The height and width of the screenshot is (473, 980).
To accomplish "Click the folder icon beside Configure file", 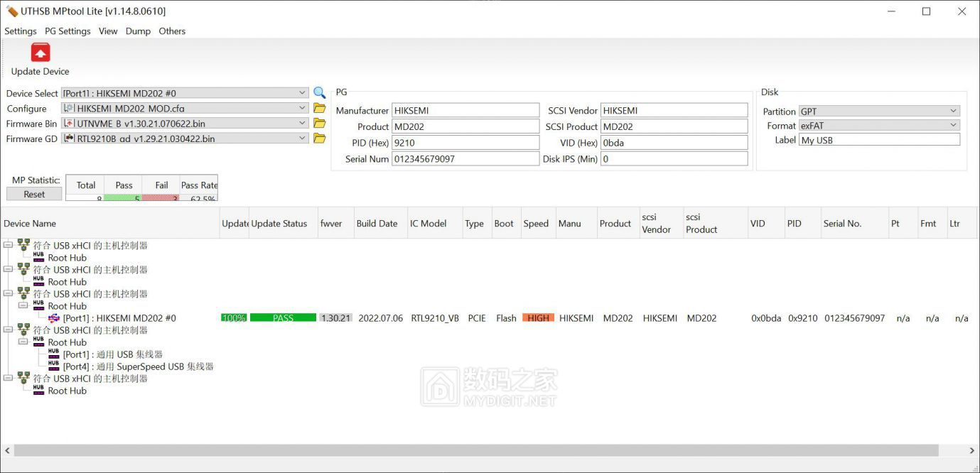I will [x=319, y=108].
